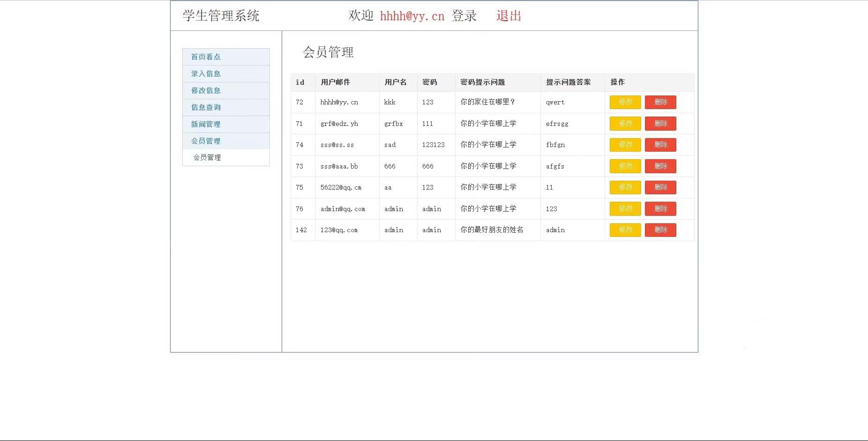The width and height of the screenshot is (868, 441).
Task: Open the 首页看点 sidebar menu
Action: pyautogui.click(x=206, y=57)
